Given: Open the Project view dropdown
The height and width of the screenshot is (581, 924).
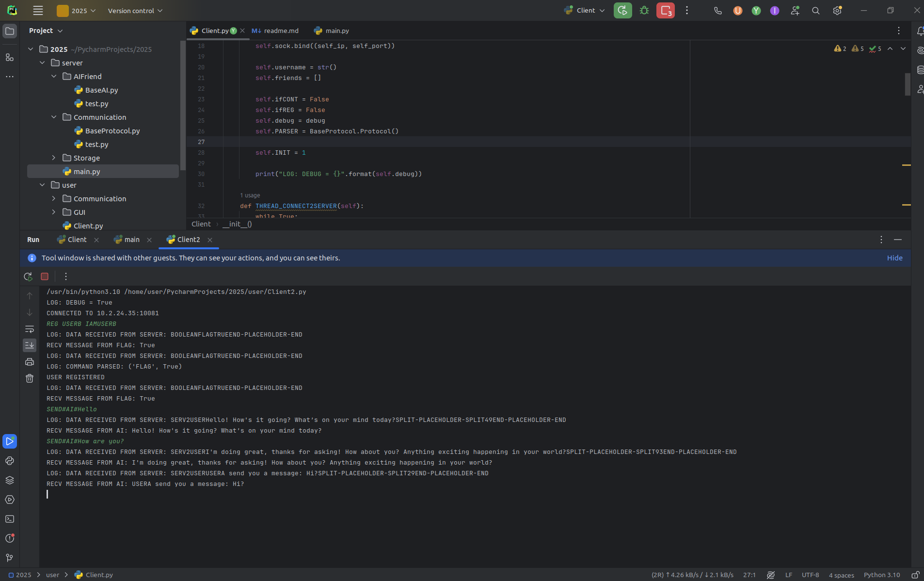Looking at the screenshot, I should point(46,31).
